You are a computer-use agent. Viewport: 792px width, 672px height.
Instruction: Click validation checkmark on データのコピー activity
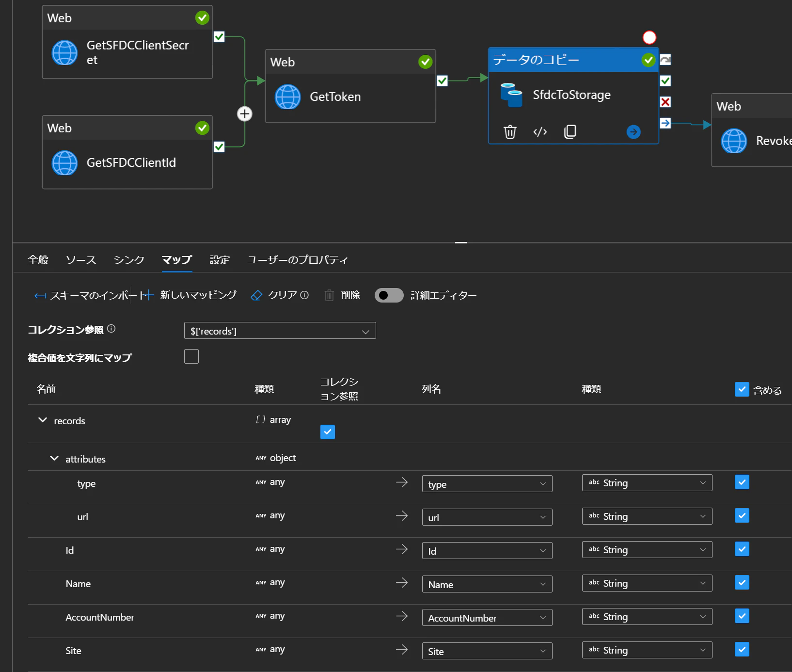[x=648, y=60]
